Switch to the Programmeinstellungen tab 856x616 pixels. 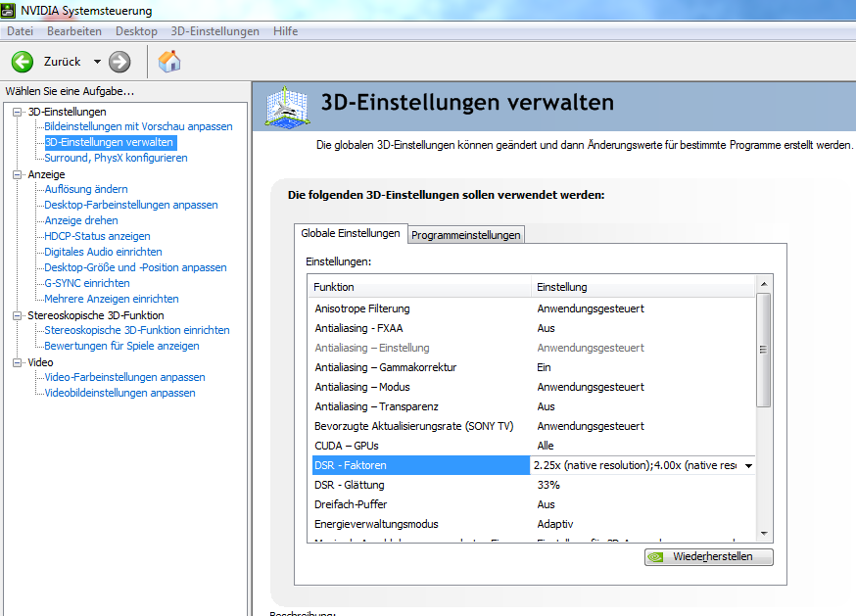(x=466, y=235)
